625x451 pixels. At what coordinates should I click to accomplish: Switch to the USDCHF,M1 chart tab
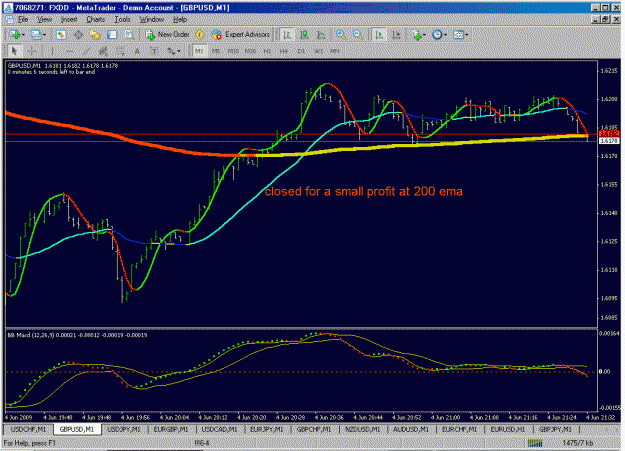coord(28,429)
